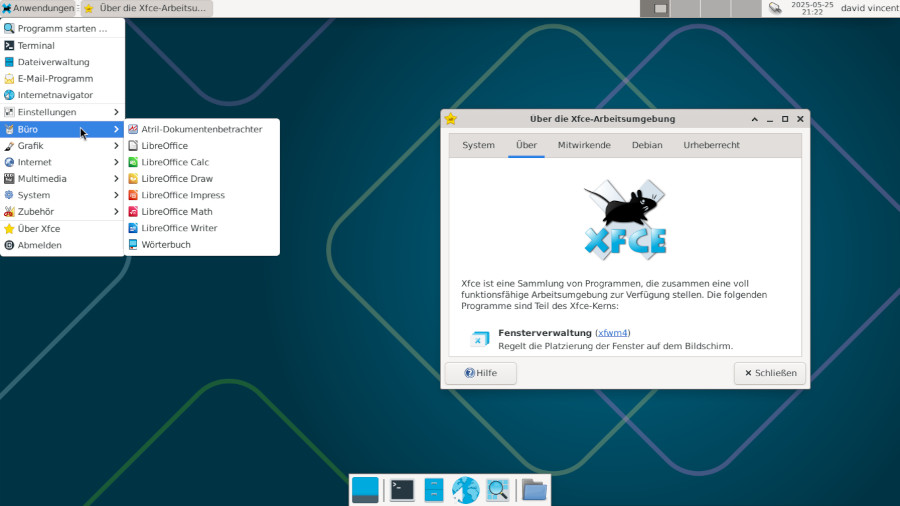Click the Büro submenu entry
900x506 pixels.
[62, 129]
